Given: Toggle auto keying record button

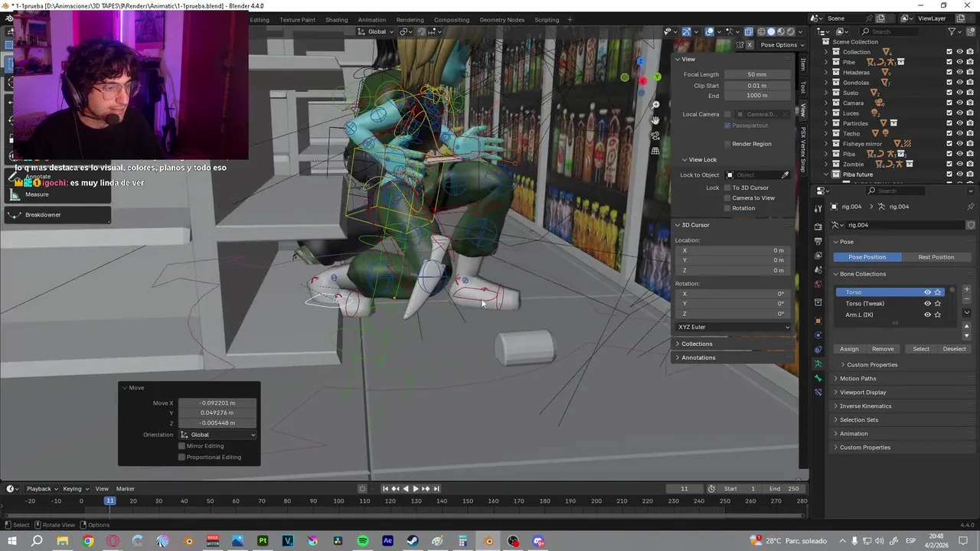Looking at the screenshot, I should click(x=362, y=489).
